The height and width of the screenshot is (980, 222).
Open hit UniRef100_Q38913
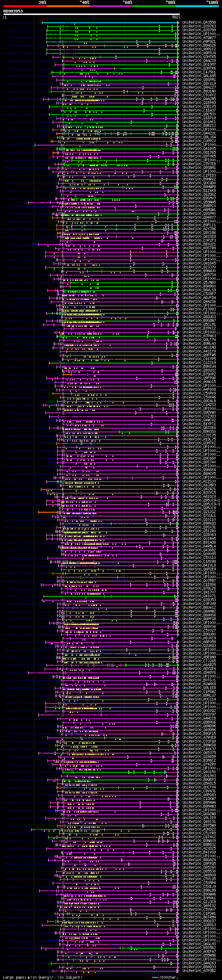coord(199,925)
